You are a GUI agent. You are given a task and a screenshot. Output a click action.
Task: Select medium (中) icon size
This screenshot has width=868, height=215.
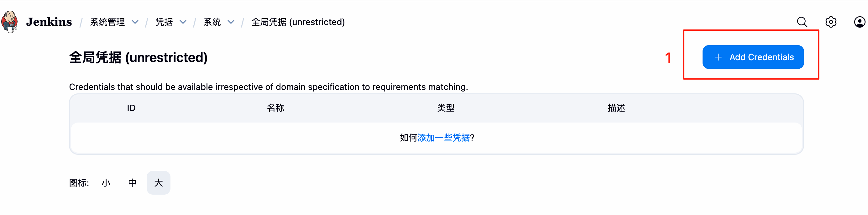(132, 183)
